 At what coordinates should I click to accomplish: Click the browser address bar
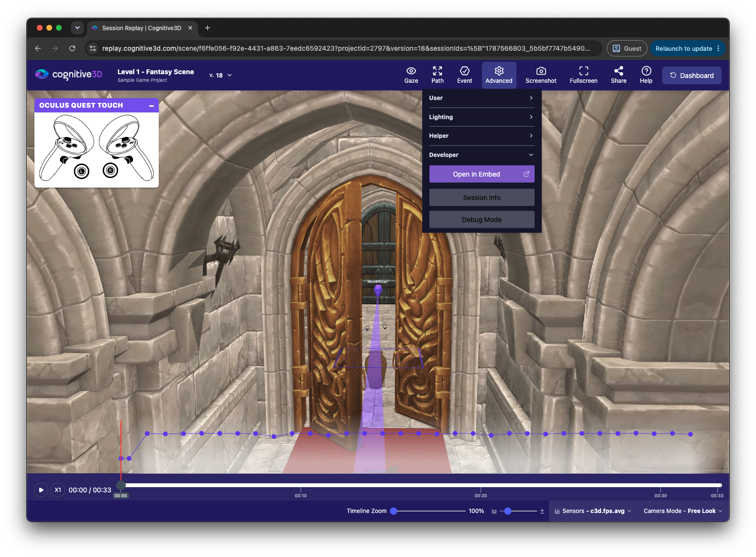(x=346, y=48)
